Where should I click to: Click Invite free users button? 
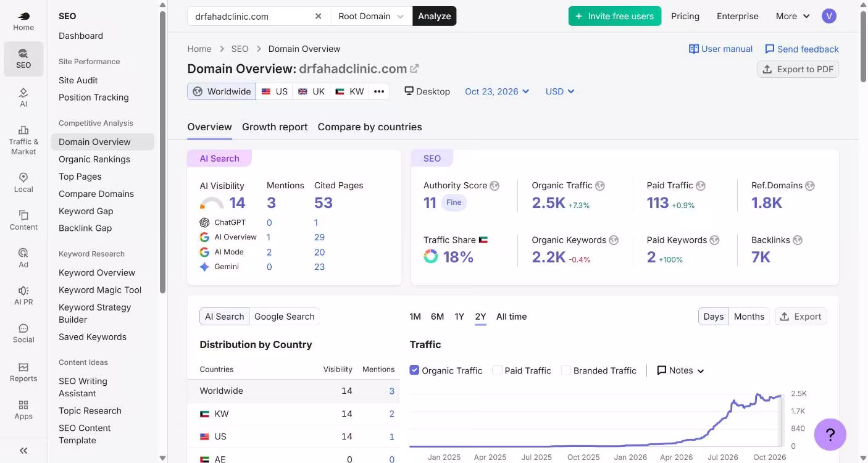[615, 16]
